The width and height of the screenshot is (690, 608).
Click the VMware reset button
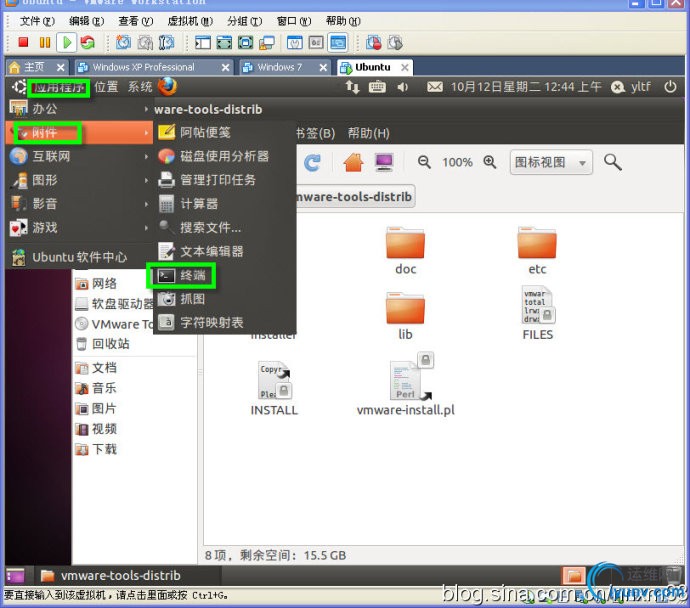tap(88, 42)
